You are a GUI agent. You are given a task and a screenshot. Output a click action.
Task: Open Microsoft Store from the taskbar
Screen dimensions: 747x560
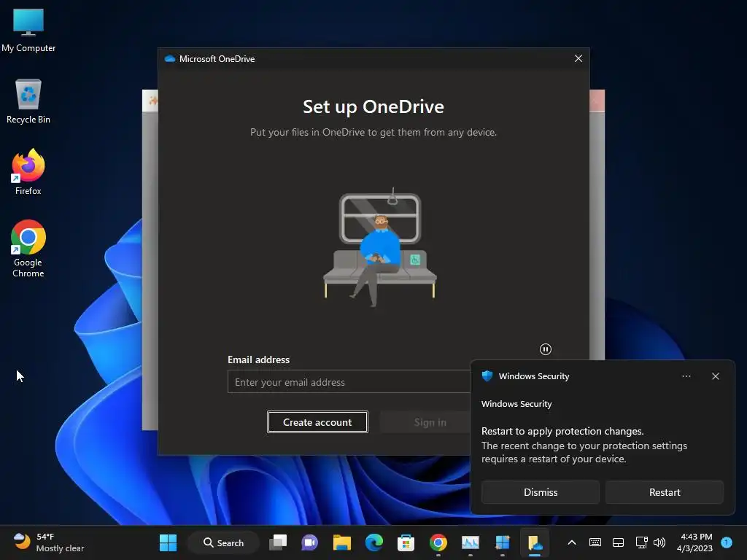[x=406, y=542]
